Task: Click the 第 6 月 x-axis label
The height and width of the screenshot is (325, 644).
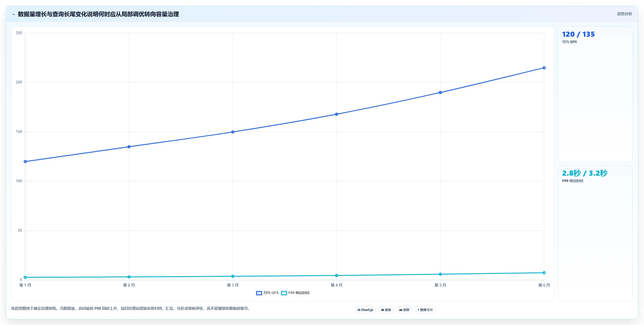Action: tap(544, 285)
